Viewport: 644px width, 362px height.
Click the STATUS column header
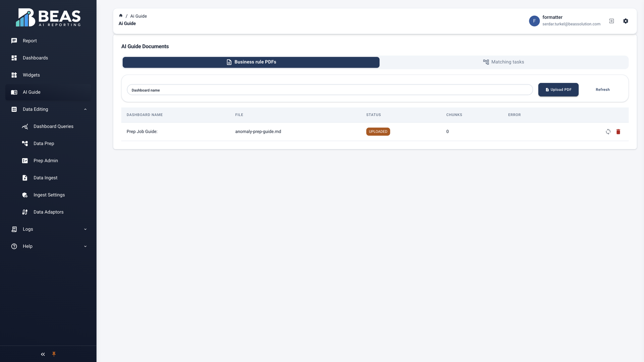coord(374,115)
